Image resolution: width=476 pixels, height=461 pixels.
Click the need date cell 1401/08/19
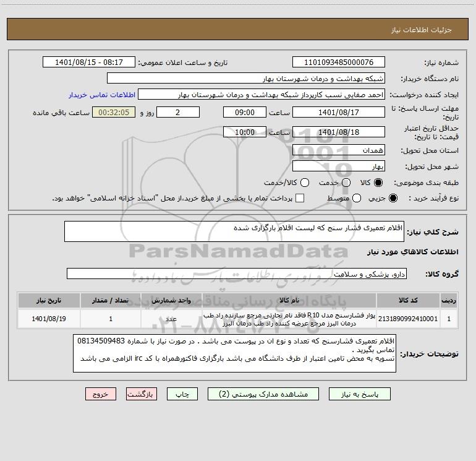coord(49,319)
